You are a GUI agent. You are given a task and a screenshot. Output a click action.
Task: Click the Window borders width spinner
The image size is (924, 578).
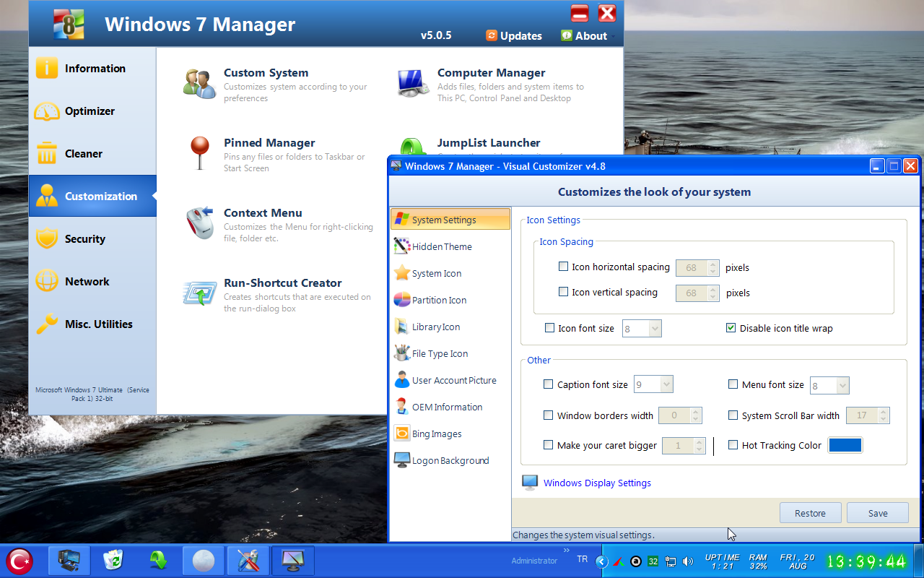click(x=681, y=415)
